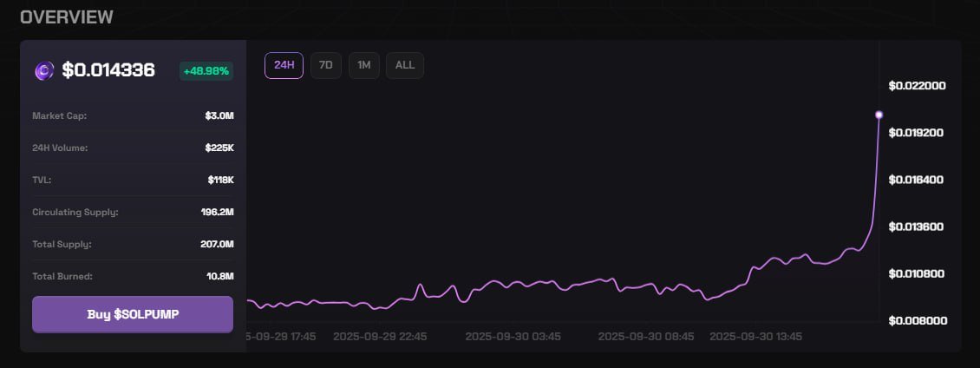
Task: Switch chart to 7D range
Action: (326, 65)
